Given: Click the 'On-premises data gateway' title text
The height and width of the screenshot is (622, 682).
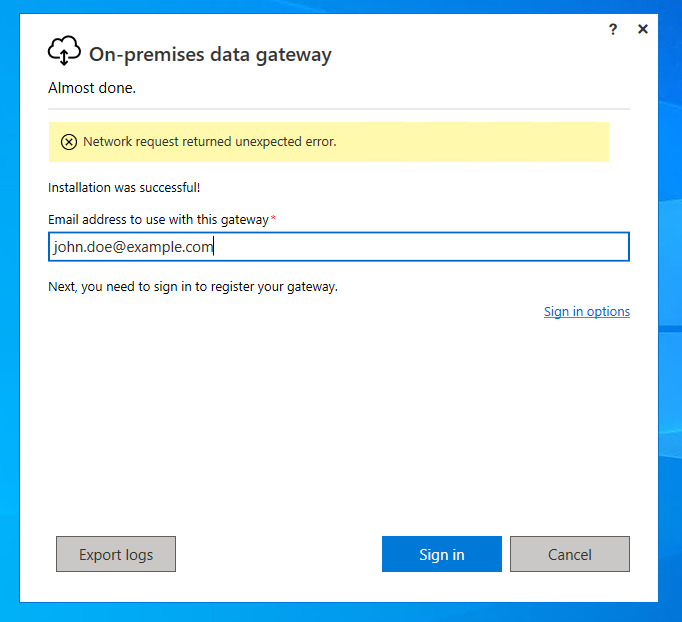Looking at the screenshot, I should tap(210, 54).
